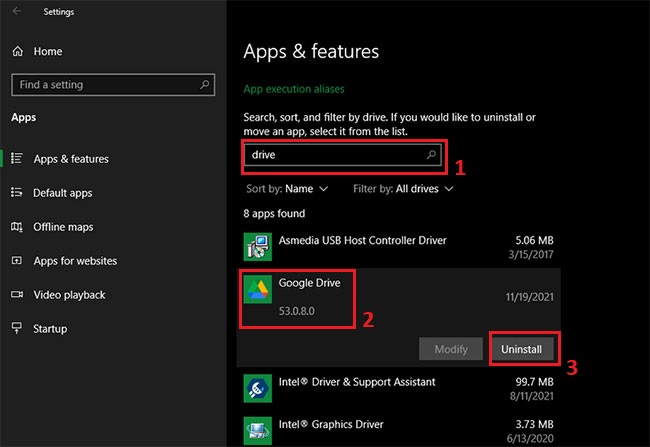Open Apps for websites section
650x447 pixels.
click(75, 261)
